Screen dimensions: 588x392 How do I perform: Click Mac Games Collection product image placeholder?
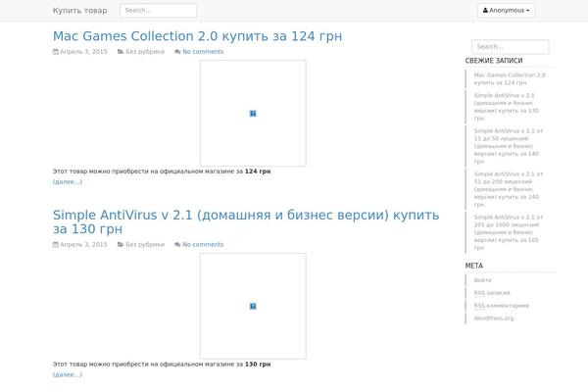[x=253, y=114]
